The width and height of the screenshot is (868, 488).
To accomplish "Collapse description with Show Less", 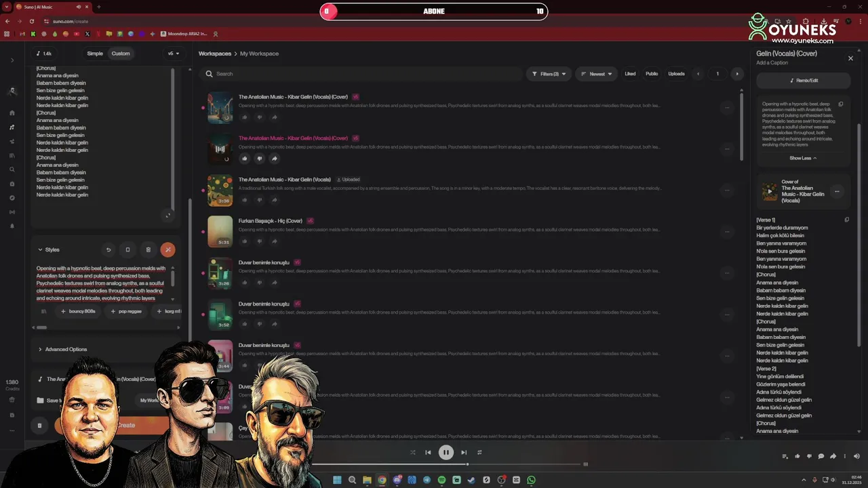I will [803, 158].
